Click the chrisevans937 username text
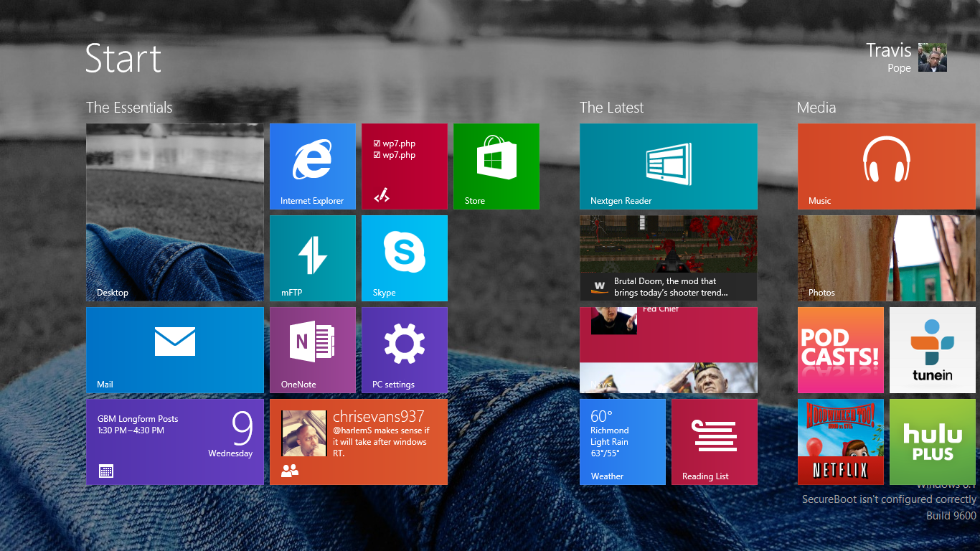The image size is (980, 551). [379, 416]
